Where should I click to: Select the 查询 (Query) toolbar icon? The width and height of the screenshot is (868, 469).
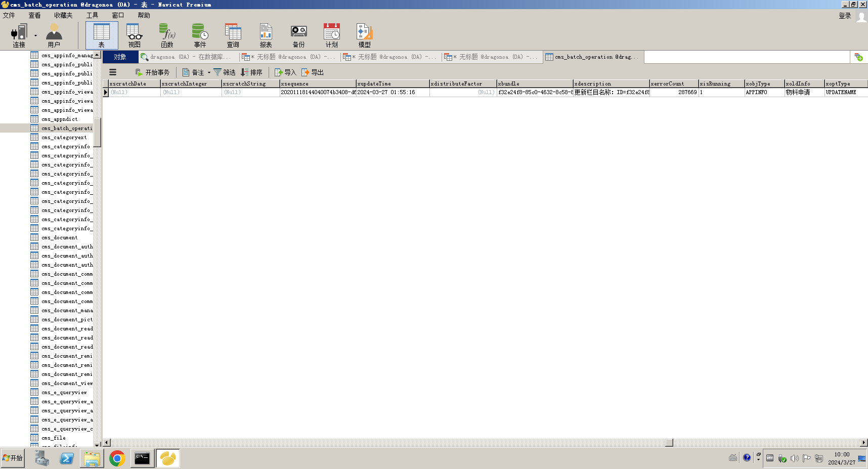(x=233, y=35)
